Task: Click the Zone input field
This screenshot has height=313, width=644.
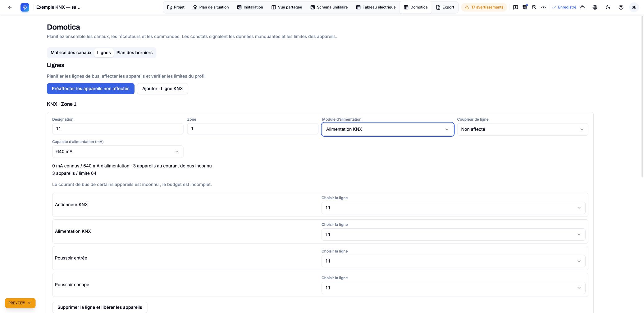Action: [x=253, y=129]
